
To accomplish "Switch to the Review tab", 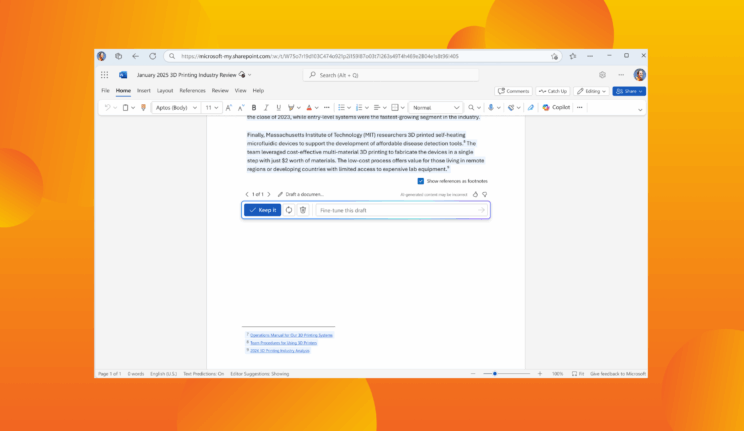I will [220, 91].
